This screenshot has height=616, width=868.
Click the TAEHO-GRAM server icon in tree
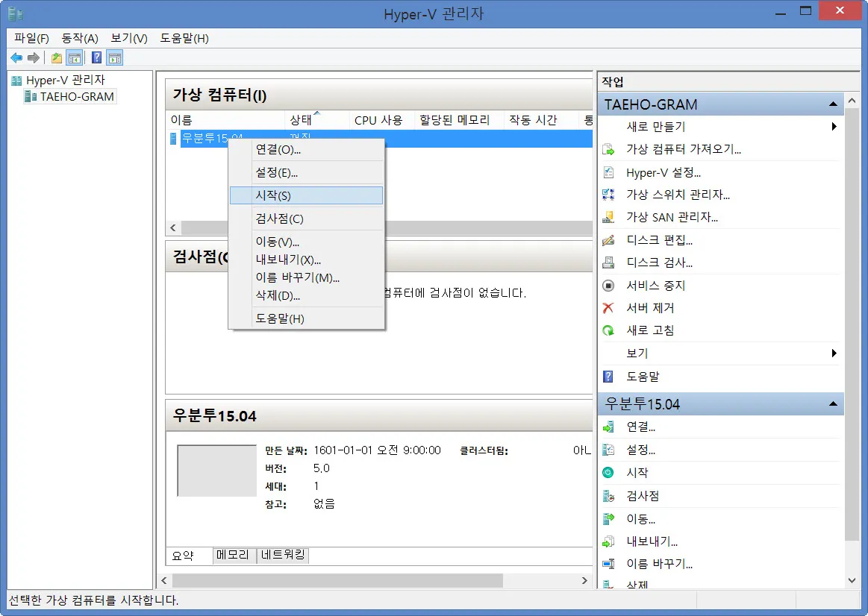click(x=31, y=97)
